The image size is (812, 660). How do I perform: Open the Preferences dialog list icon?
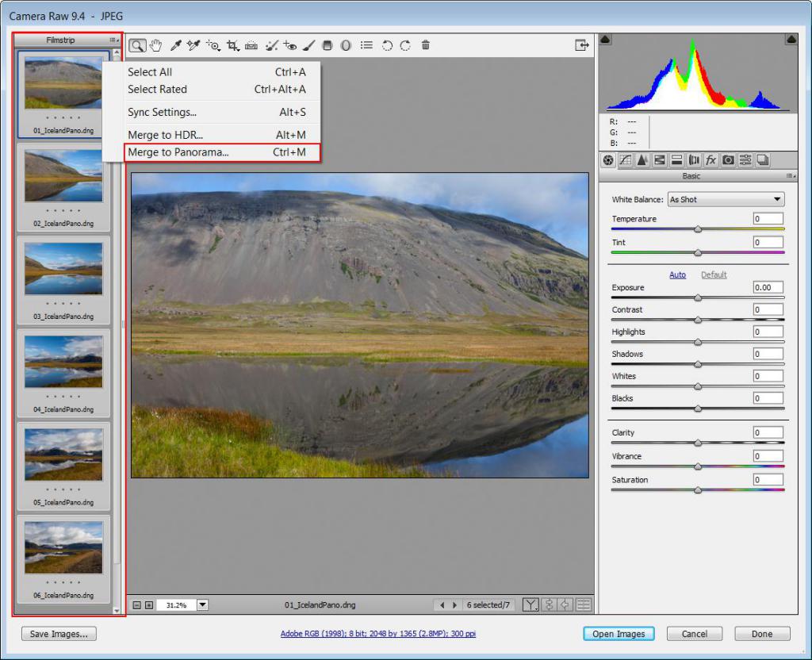(x=366, y=45)
